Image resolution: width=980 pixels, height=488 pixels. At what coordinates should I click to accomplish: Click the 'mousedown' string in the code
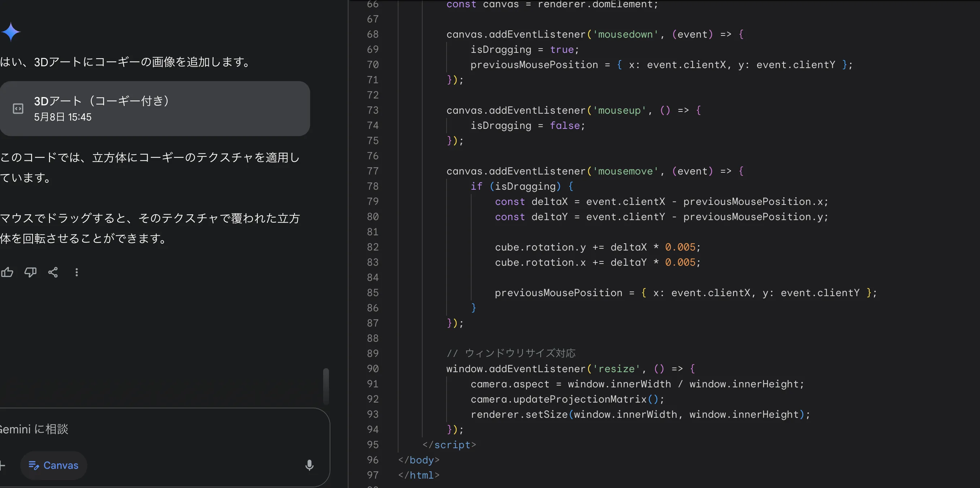click(625, 34)
